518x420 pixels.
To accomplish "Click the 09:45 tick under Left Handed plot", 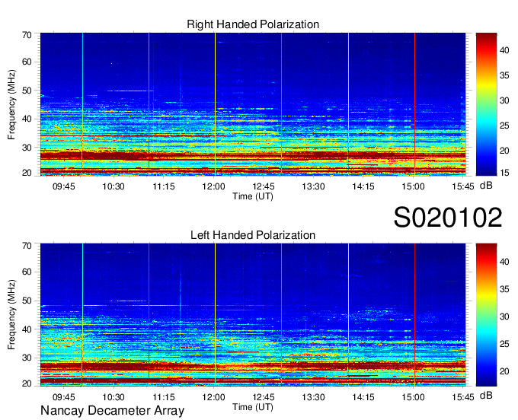I will [x=64, y=397].
